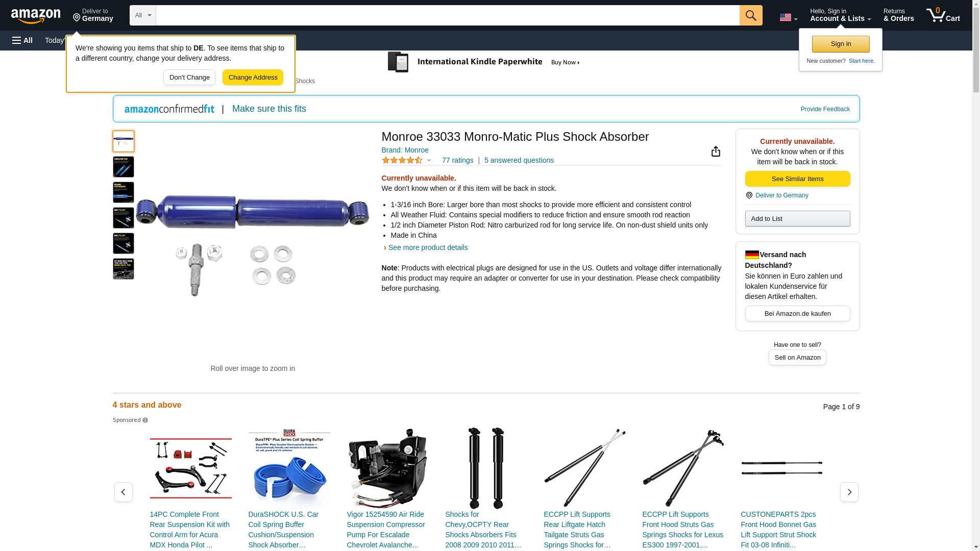Image resolution: width=980 pixels, height=551 pixels.
Task: Click the Amazon logo home icon
Action: click(36, 16)
